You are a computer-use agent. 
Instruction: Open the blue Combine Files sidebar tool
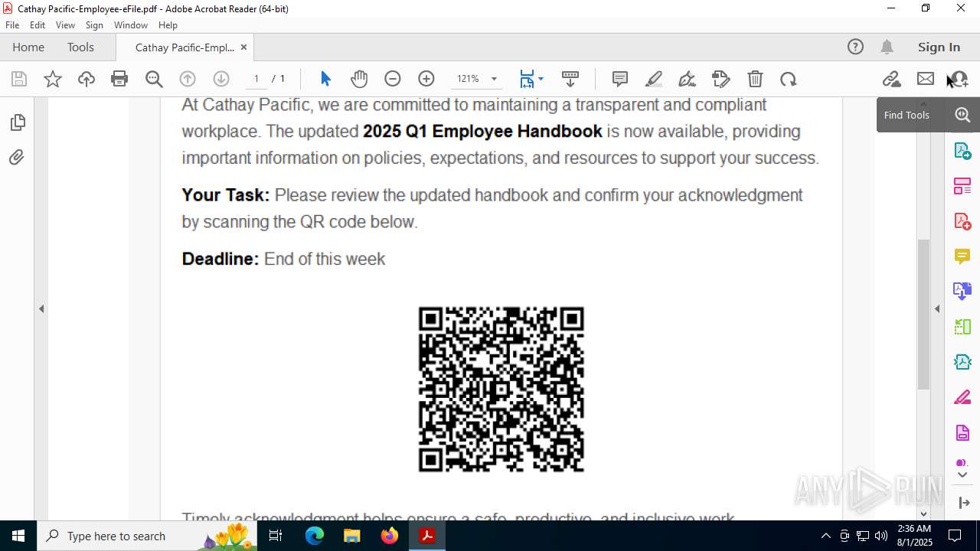click(x=962, y=291)
